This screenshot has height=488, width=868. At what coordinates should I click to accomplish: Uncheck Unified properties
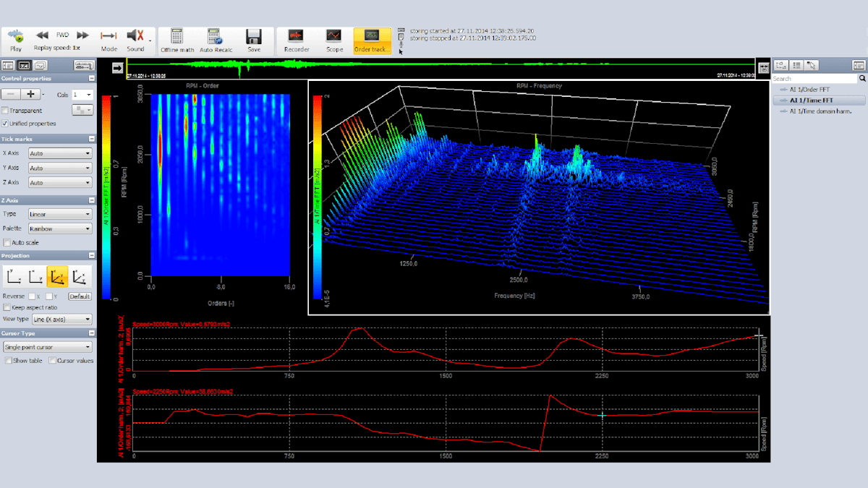pyautogui.click(x=6, y=124)
